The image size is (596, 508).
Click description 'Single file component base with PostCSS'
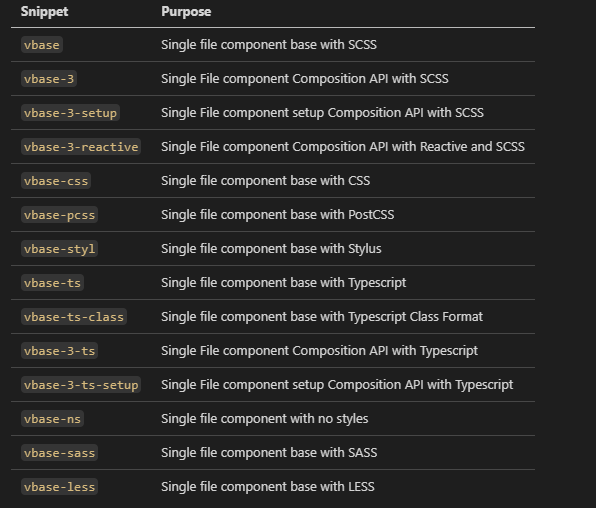pyautogui.click(x=277, y=215)
